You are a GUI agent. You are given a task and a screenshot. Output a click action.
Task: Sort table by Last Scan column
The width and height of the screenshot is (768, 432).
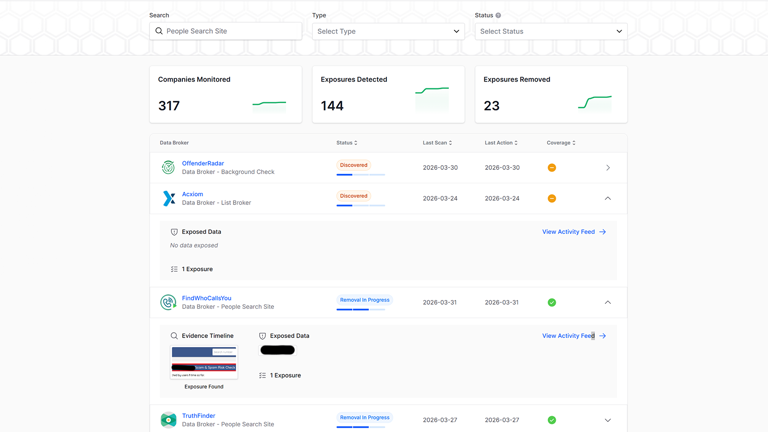(437, 143)
